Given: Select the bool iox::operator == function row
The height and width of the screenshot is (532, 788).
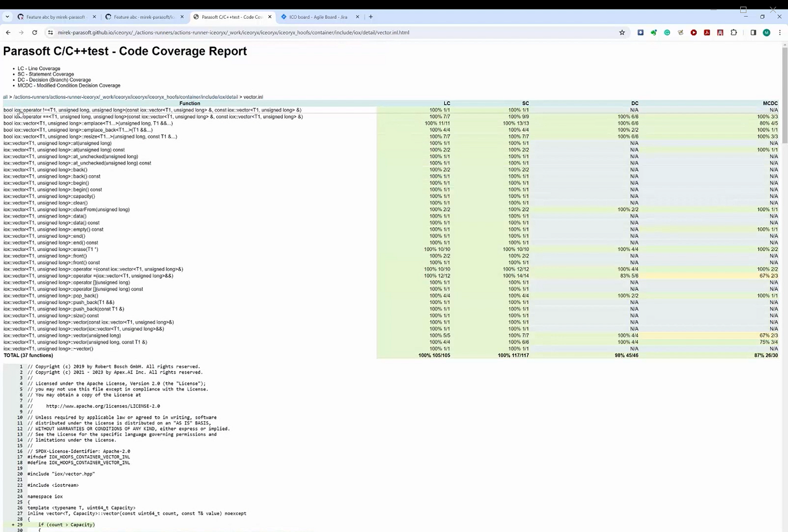Looking at the screenshot, I should tap(391, 117).
